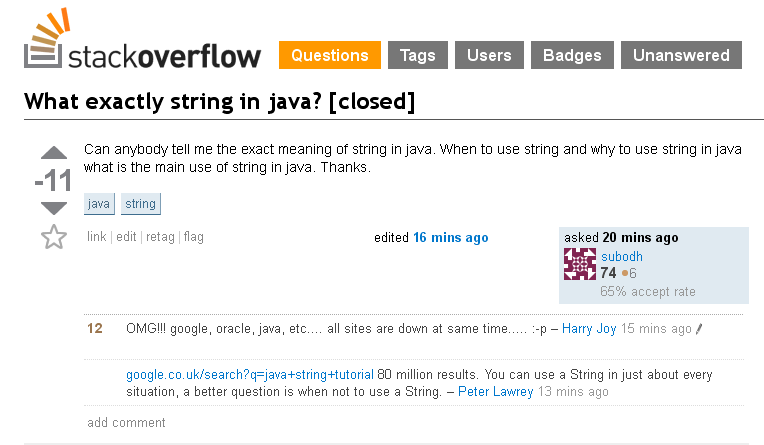Click subodh's user avatar
The width and height of the screenshot is (764, 445).
coord(580,264)
